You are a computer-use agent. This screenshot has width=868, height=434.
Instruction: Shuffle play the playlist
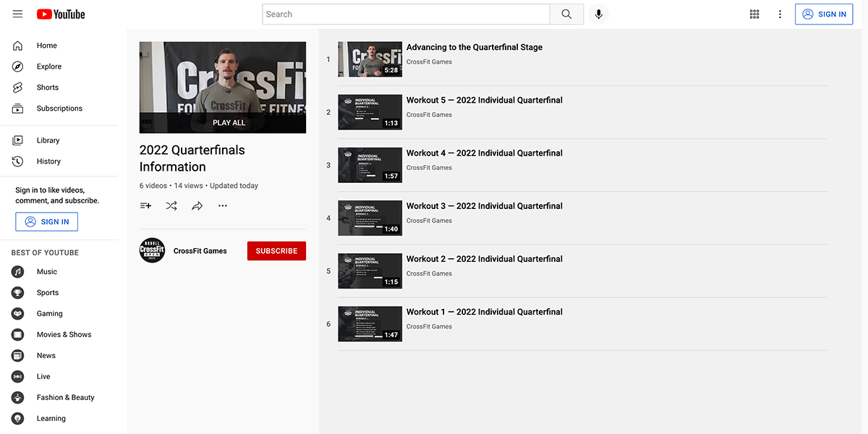coord(171,205)
